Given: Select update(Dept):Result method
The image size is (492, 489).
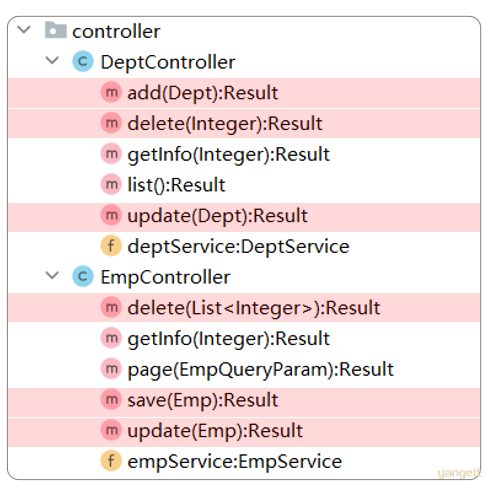Looking at the screenshot, I should (x=244, y=215).
